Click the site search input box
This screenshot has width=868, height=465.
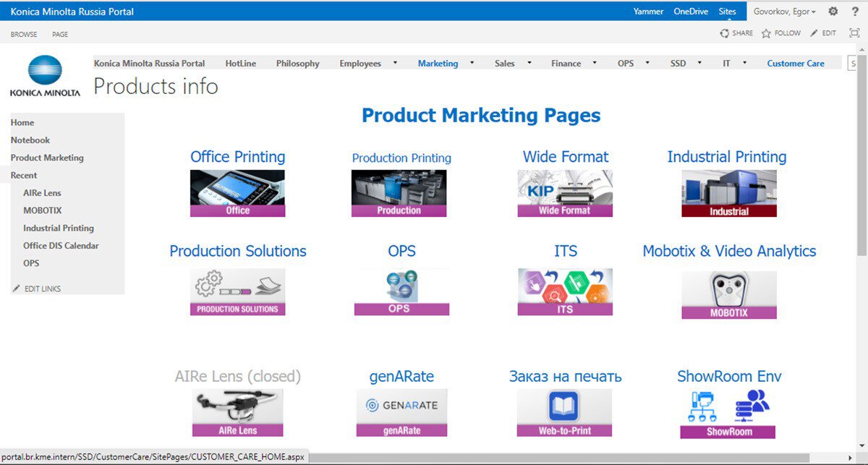[x=851, y=64]
